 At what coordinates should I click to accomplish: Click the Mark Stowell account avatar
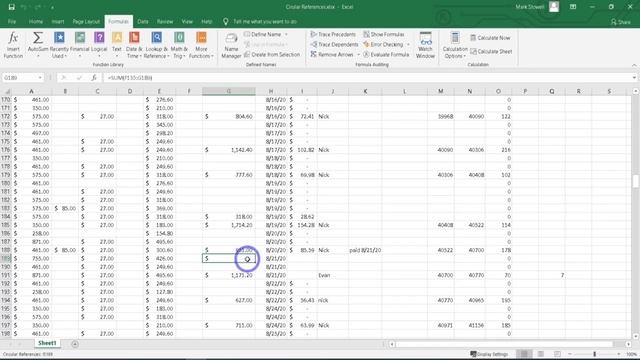point(554,7)
